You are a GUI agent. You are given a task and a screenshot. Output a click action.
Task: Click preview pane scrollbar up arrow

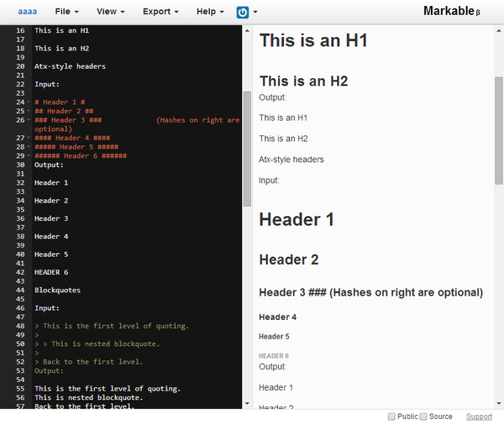(x=499, y=31)
